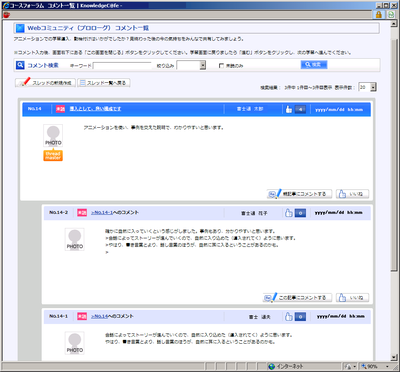Click the thumbs-up icon in No.14-1 header
This screenshot has height=372, width=400.
tap(289, 316)
